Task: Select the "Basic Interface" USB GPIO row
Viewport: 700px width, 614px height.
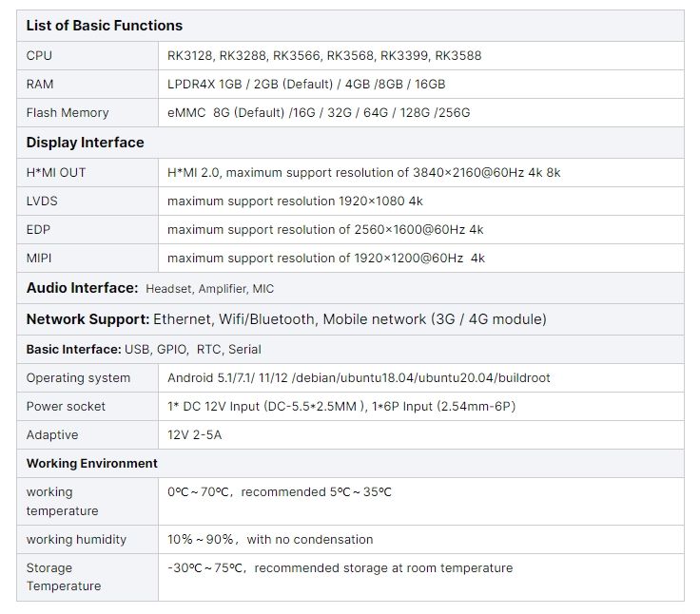Action: click(144, 349)
